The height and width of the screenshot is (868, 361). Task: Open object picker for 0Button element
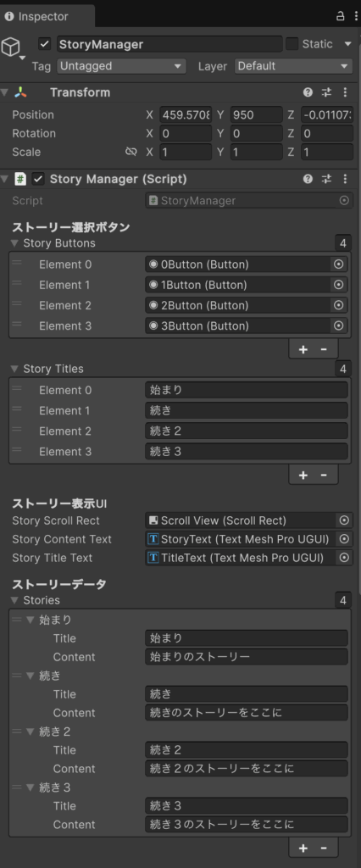click(x=338, y=264)
